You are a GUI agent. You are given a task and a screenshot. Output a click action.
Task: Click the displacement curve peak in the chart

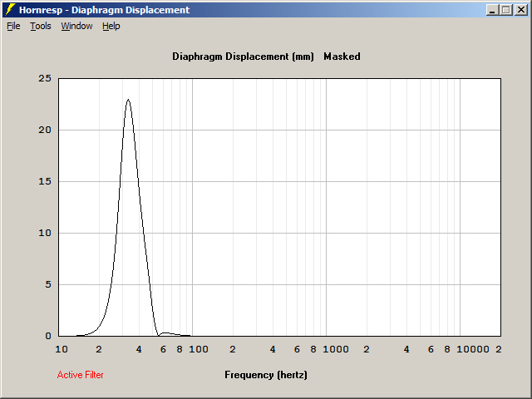[128, 100]
